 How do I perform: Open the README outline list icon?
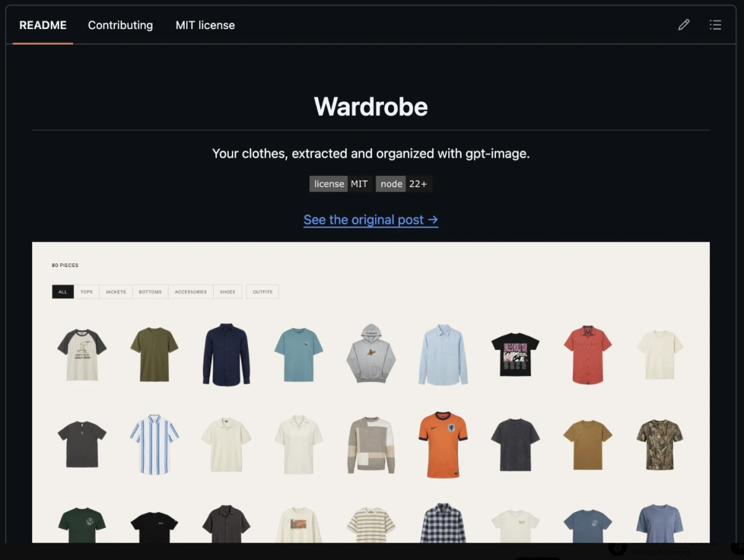click(715, 25)
